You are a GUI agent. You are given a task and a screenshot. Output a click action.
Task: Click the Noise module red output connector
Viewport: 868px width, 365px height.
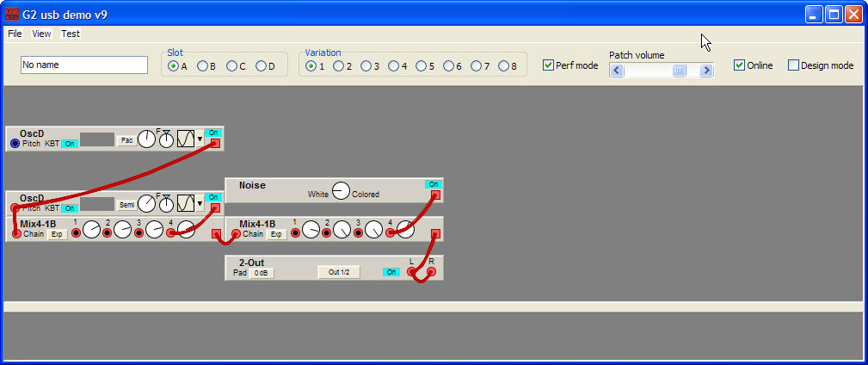(x=435, y=195)
